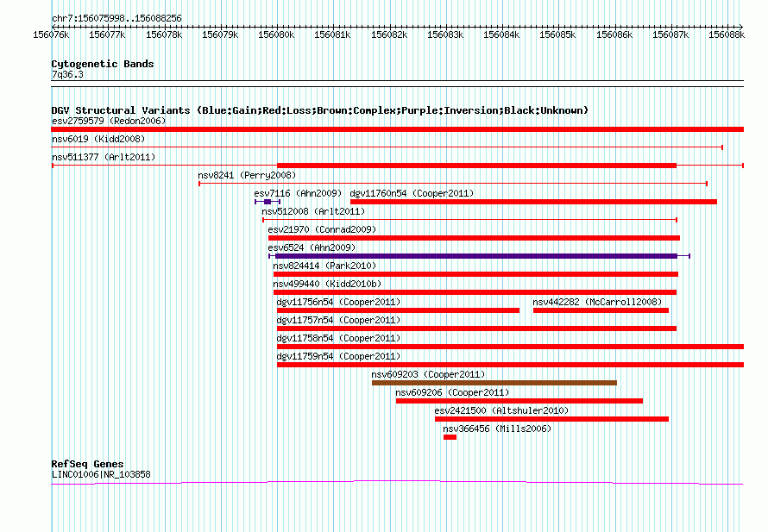Click the dgv11760n54 red bar
Viewport: 768px width, 532px height.
[x=533, y=202]
